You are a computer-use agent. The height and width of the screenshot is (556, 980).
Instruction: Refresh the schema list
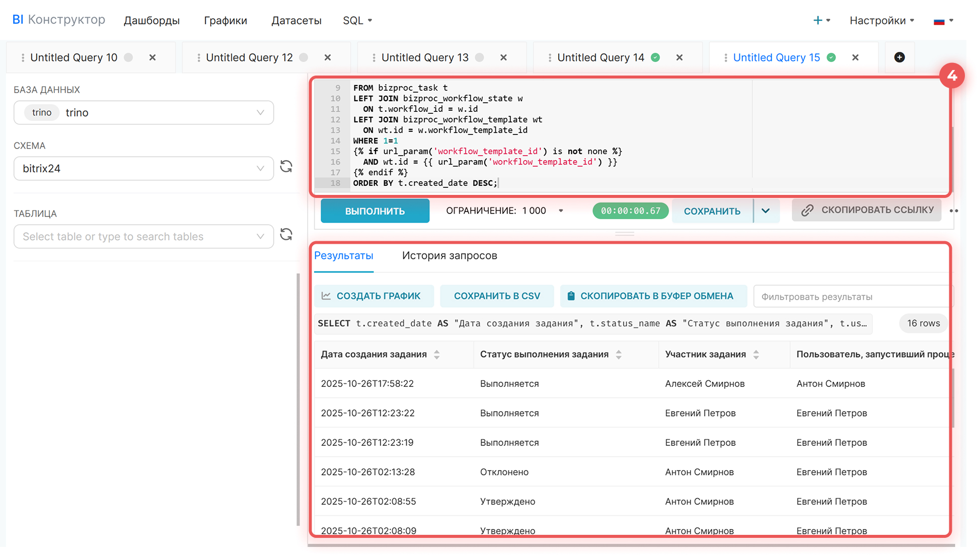(286, 167)
